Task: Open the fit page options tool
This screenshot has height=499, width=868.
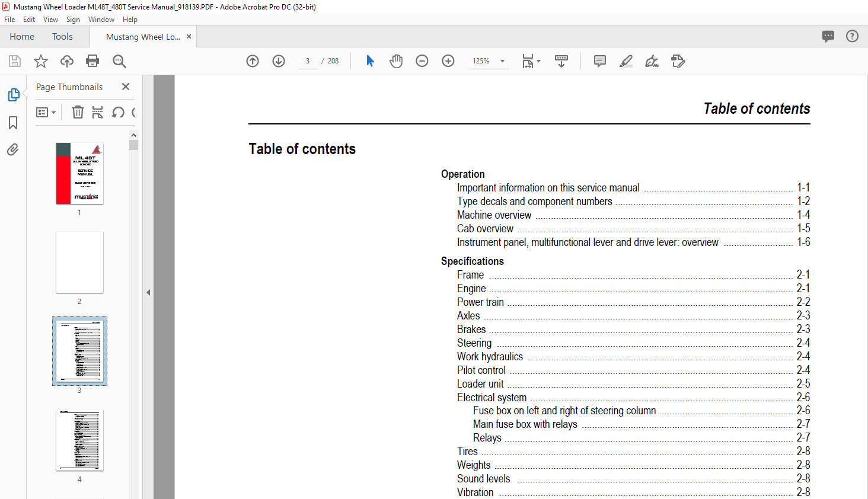Action: (x=531, y=61)
